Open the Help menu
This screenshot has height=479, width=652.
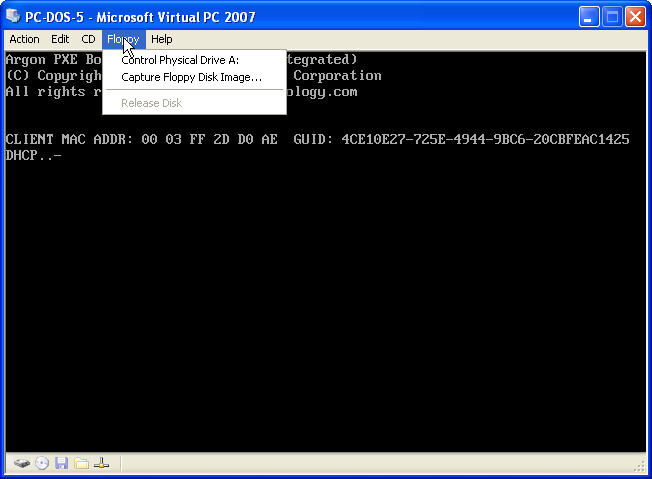click(x=162, y=40)
